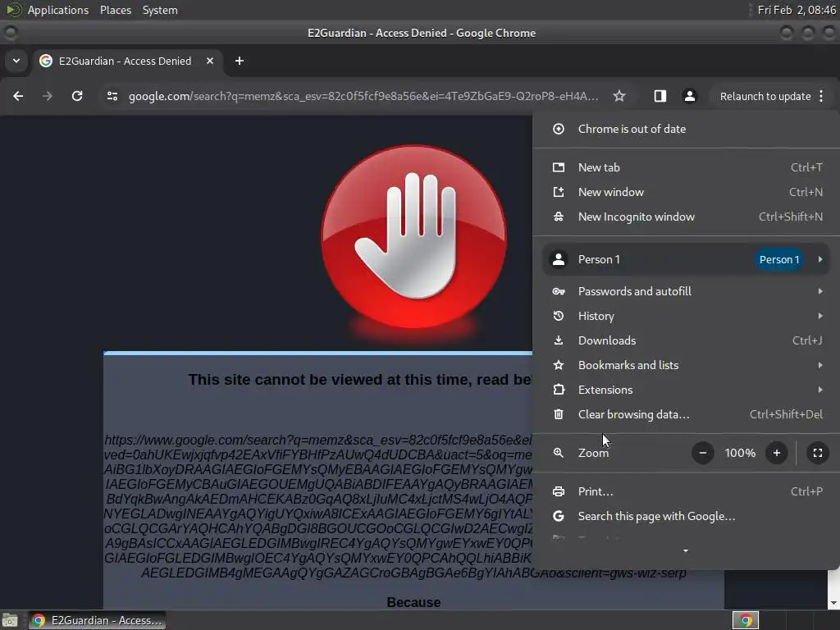
Task: Choose New tab from the menu
Action: (x=687, y=167)
